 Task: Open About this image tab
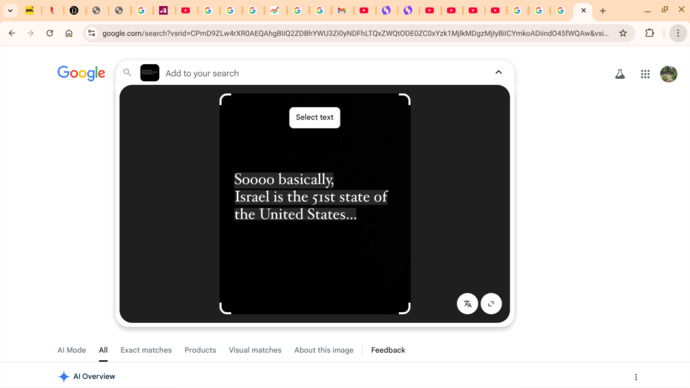click(x=324, y=350)
